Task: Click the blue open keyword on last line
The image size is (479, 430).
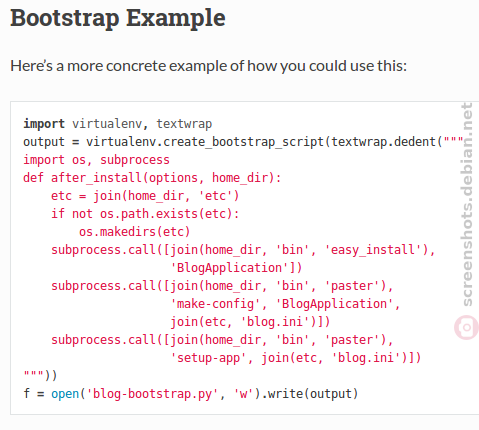Action: point(65,394)
